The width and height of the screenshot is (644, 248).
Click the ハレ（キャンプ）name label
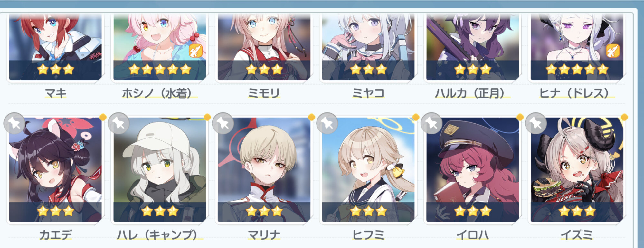pos(160,235)
